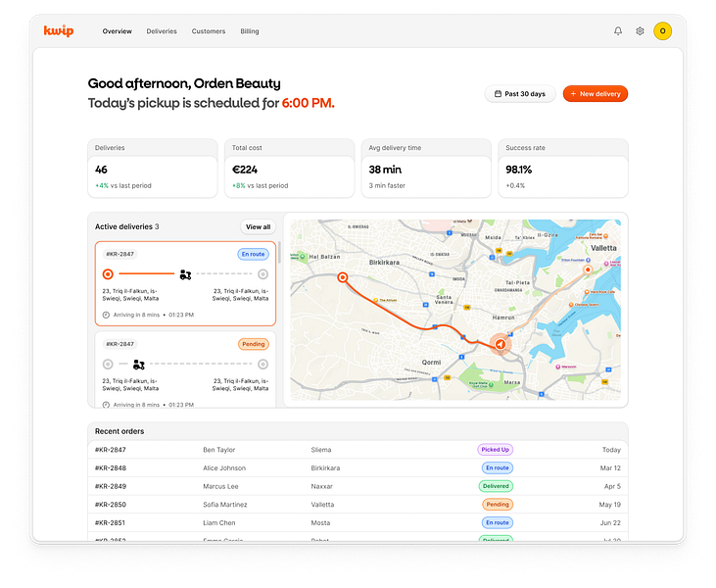
Task: Click the Pending badge on delivery card
Action: click(x=254, y=344)
